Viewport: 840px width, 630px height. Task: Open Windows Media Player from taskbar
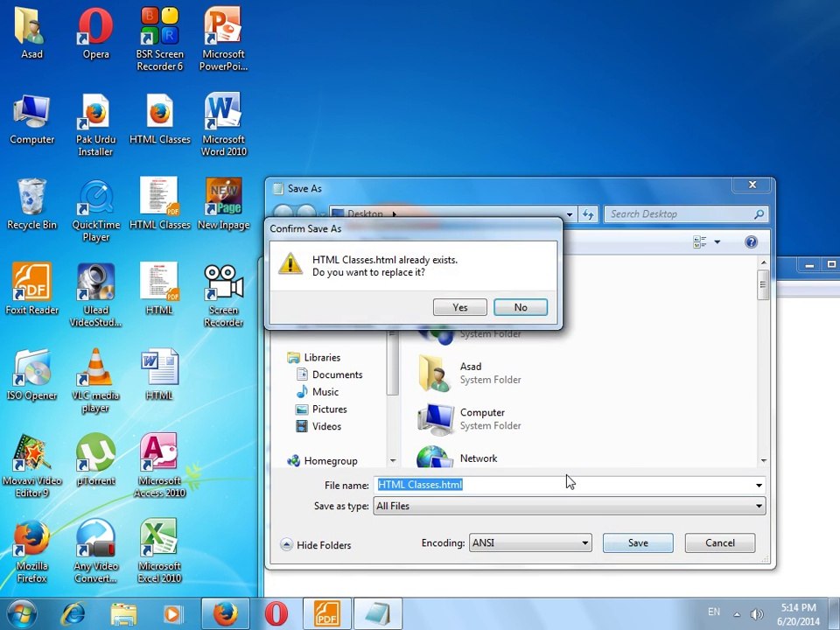pyautogui.click(x=172, y=614)
